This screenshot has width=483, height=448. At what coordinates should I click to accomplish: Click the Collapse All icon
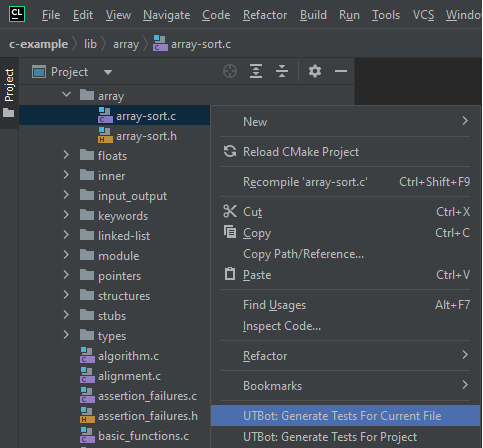282,71
